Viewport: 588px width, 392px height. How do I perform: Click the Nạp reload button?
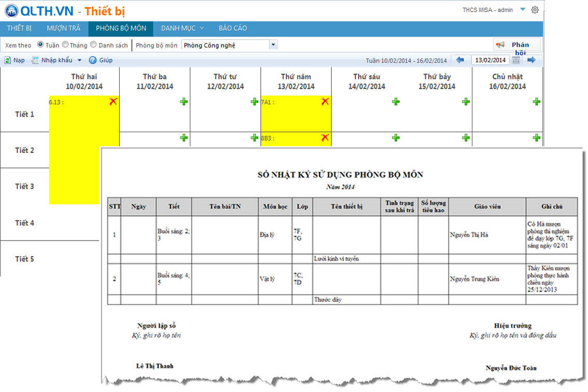[15, 60]
